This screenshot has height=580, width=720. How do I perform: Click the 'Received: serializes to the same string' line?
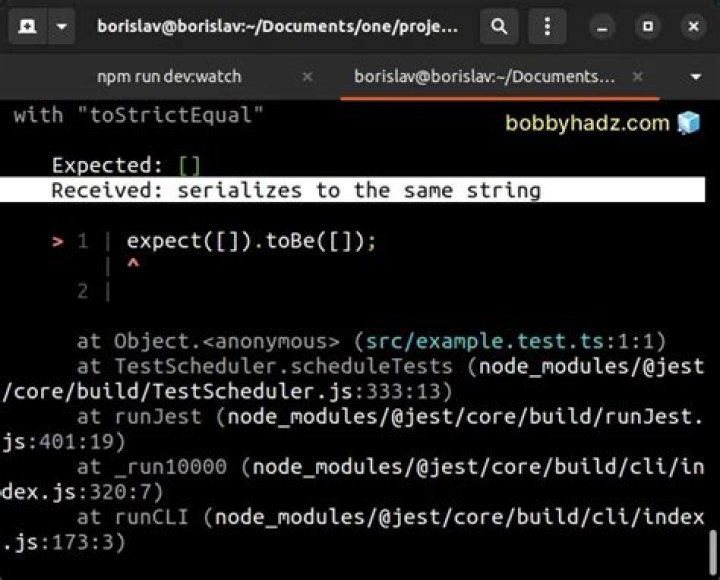[x=352, y=190]
